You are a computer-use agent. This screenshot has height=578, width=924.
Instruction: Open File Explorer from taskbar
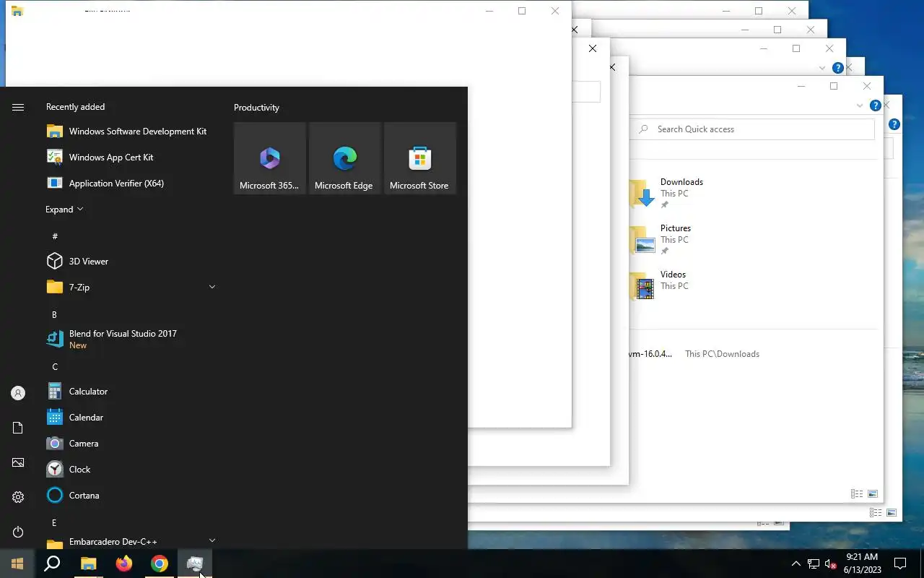click(88, 564)
